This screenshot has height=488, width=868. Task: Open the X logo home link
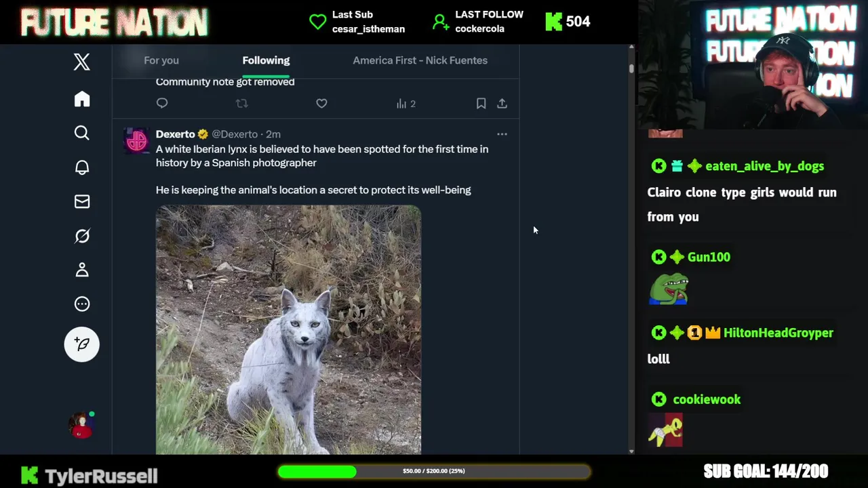[82, 62]
